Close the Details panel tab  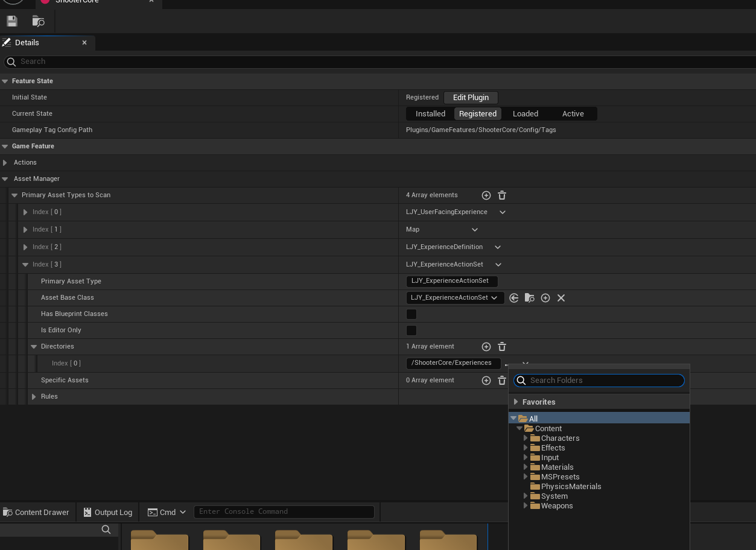(84, 43)
